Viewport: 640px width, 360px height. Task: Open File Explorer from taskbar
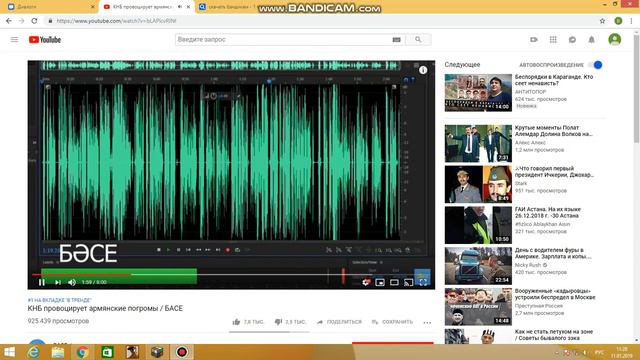tap(58, 352)
